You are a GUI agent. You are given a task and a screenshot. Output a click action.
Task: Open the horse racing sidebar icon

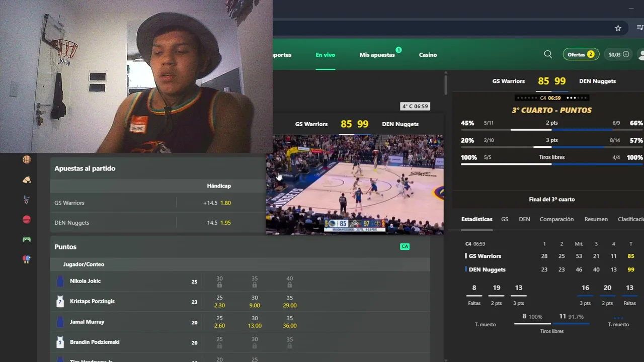point(27,179)
